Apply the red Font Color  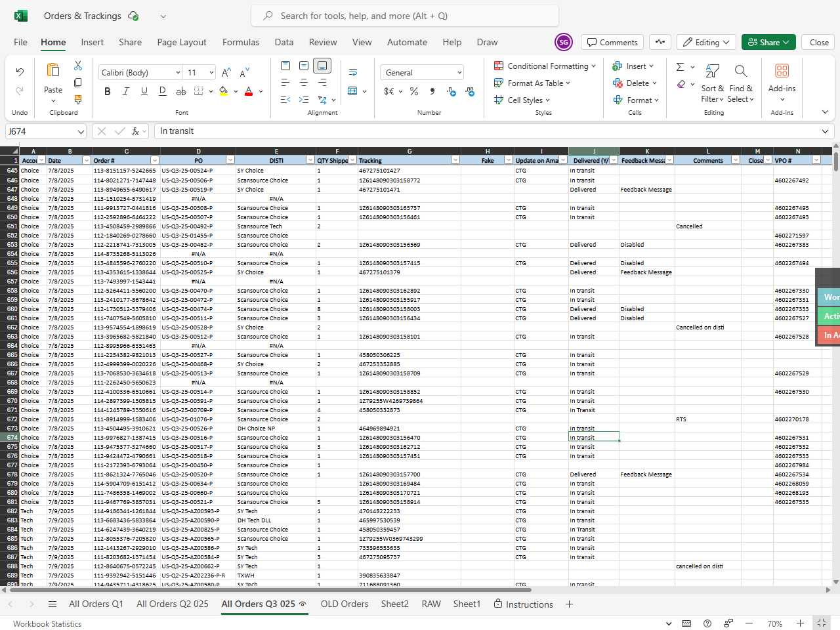pyautogui.click(x=249, y=91)
